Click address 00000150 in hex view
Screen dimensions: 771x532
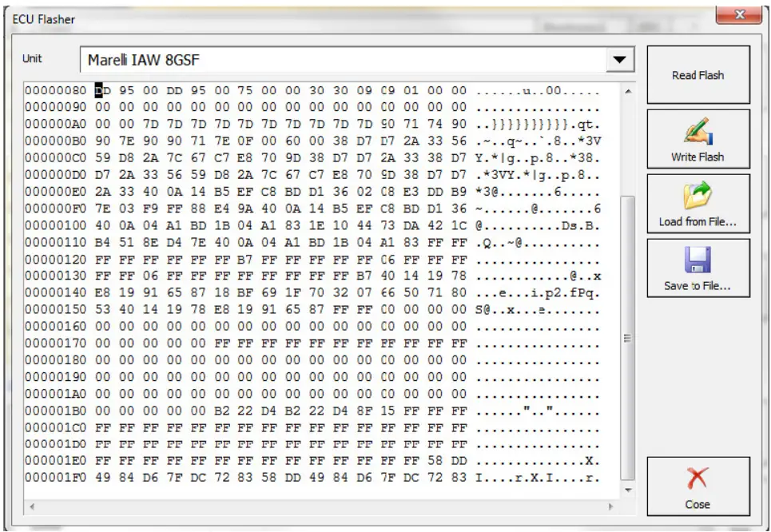click(56, 309)
